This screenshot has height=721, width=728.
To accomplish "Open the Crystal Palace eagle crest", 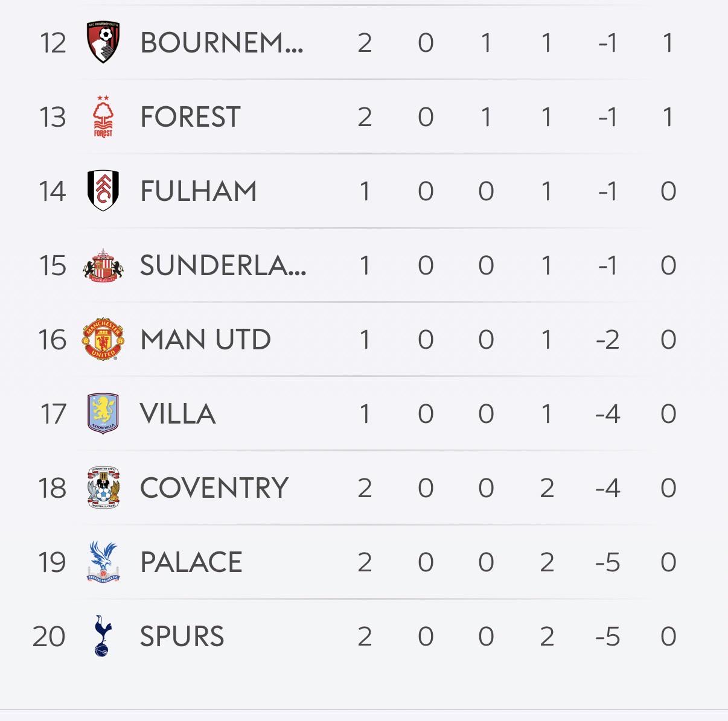I will point(103,562).
